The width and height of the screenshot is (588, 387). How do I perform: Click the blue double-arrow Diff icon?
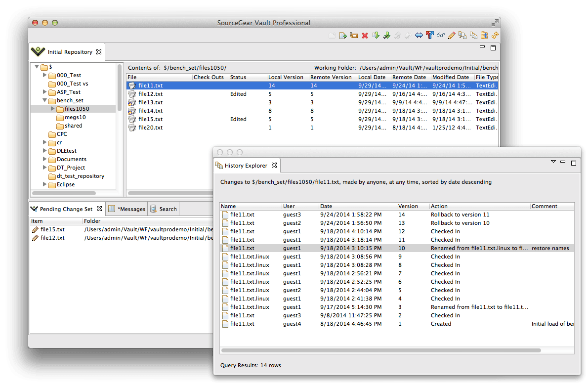coord(419,35)
